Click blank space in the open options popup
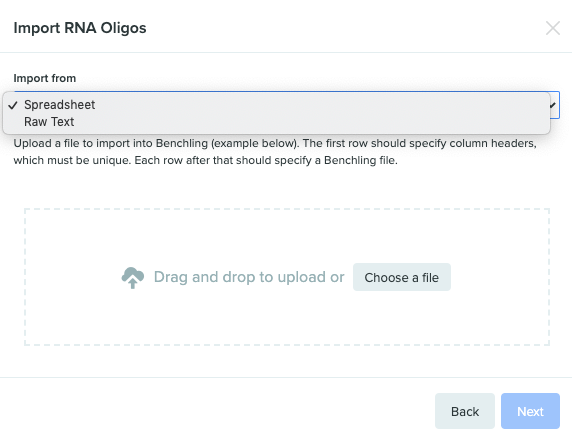This screenshot has width=572, height=441. [x=310, y=122]
